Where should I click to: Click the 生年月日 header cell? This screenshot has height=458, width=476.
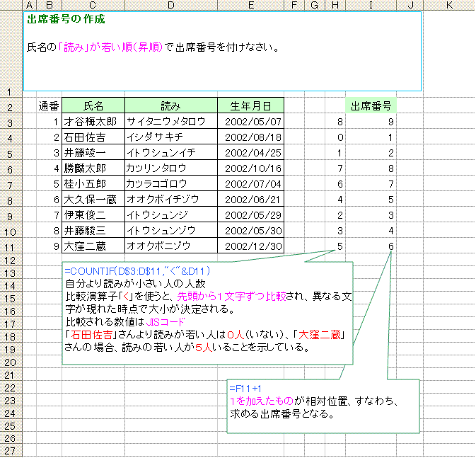coord(251,105)
